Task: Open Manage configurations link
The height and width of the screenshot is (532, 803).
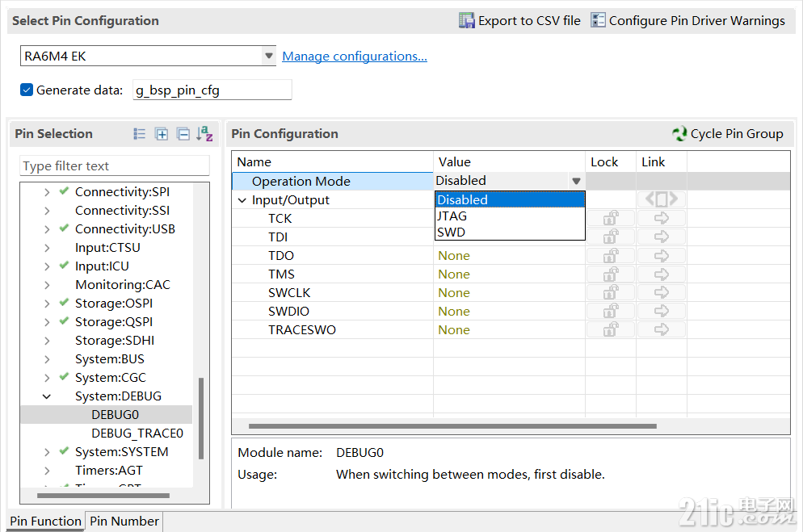Action: pos(355,57)
